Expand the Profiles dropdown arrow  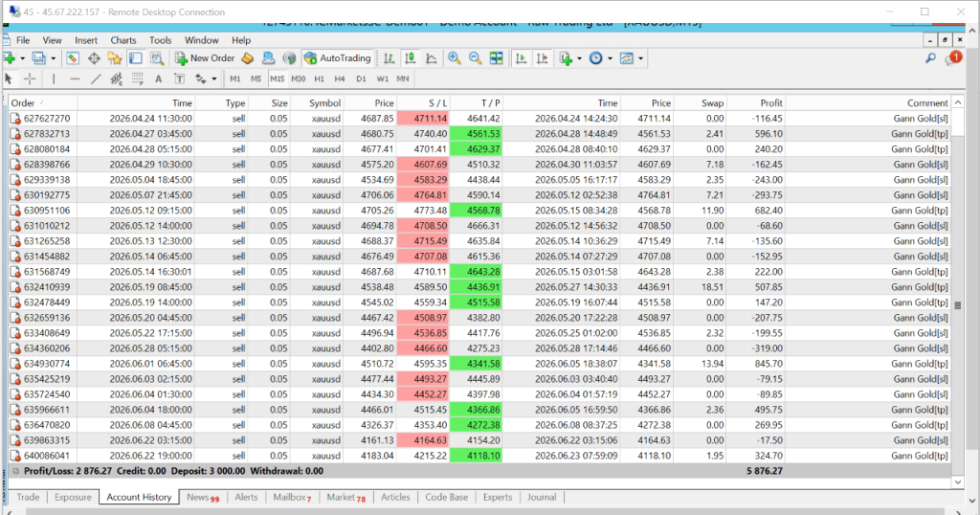54,58
